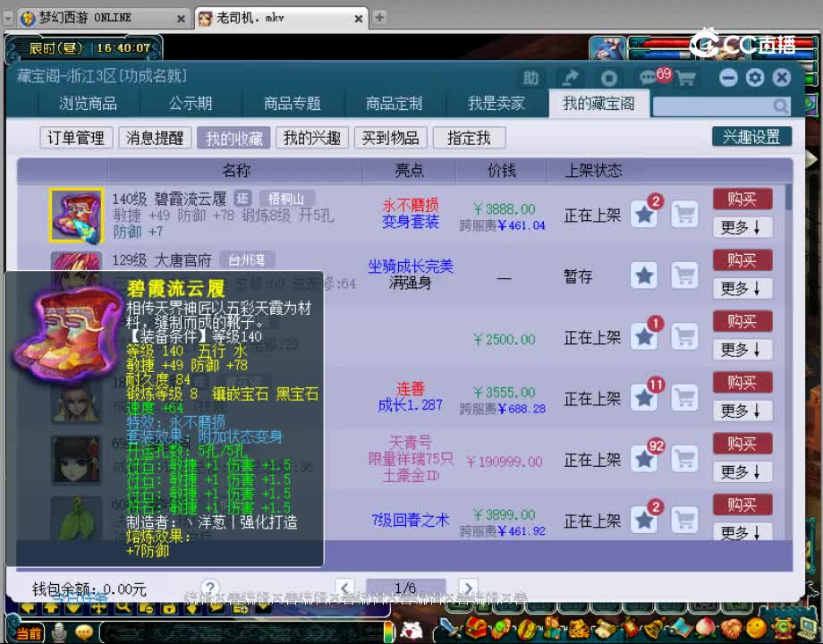Screen dimensions: 823x644
Task: Open 订单管理 sub-tab
Action: coord(76,138)
